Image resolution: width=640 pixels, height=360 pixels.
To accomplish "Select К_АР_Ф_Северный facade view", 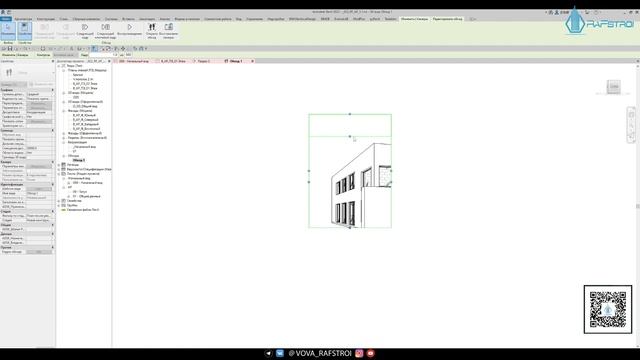I will click(x=86, y=120).
